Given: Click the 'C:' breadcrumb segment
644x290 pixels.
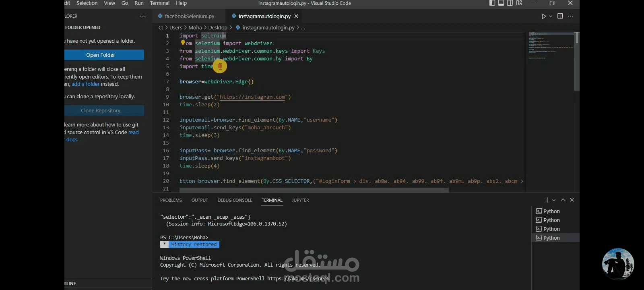Looking at the screenshot, I should click(x=161, y=28).
